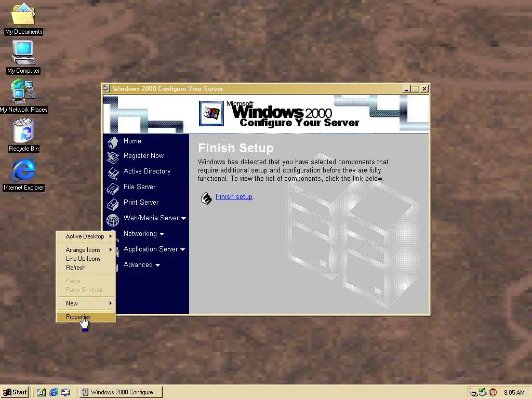Expand the Networking section arrow
The width and height of the screenshot is (532, 399).
point(162,234)
